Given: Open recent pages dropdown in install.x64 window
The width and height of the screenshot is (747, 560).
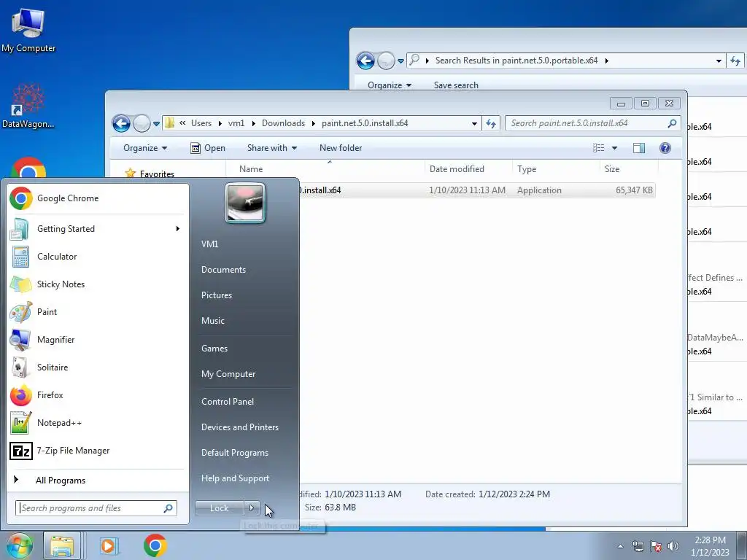Looking at the screenshot, I should pos(156,124).
